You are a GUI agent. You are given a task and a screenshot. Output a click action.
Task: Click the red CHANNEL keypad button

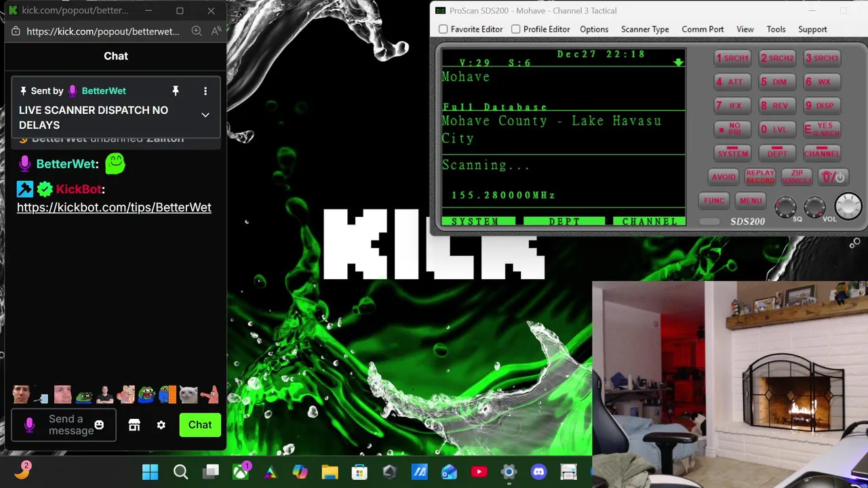tap(822, 153)
